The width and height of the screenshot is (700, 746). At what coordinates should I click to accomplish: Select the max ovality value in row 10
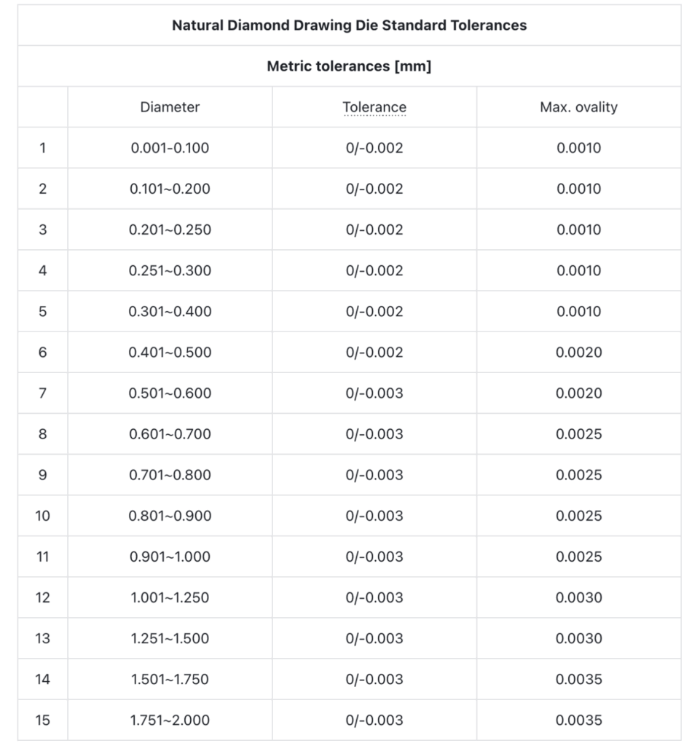coord(578,516)
